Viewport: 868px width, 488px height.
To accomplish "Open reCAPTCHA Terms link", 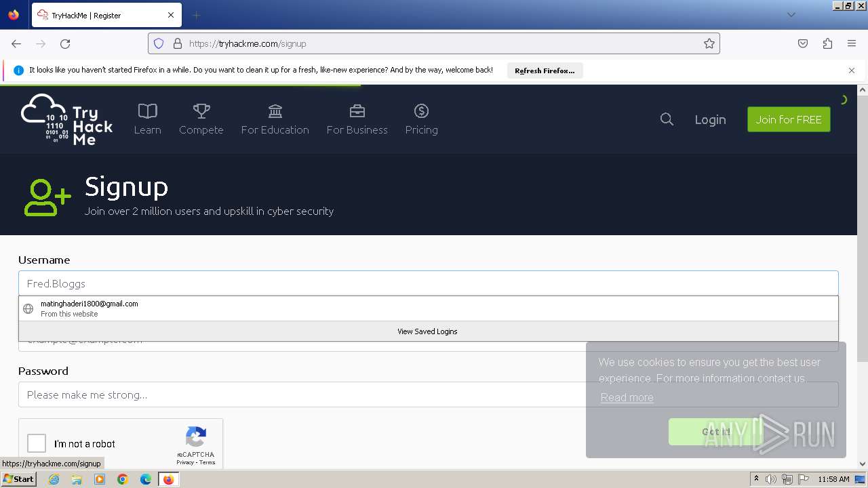I will [x=208, y=462].
